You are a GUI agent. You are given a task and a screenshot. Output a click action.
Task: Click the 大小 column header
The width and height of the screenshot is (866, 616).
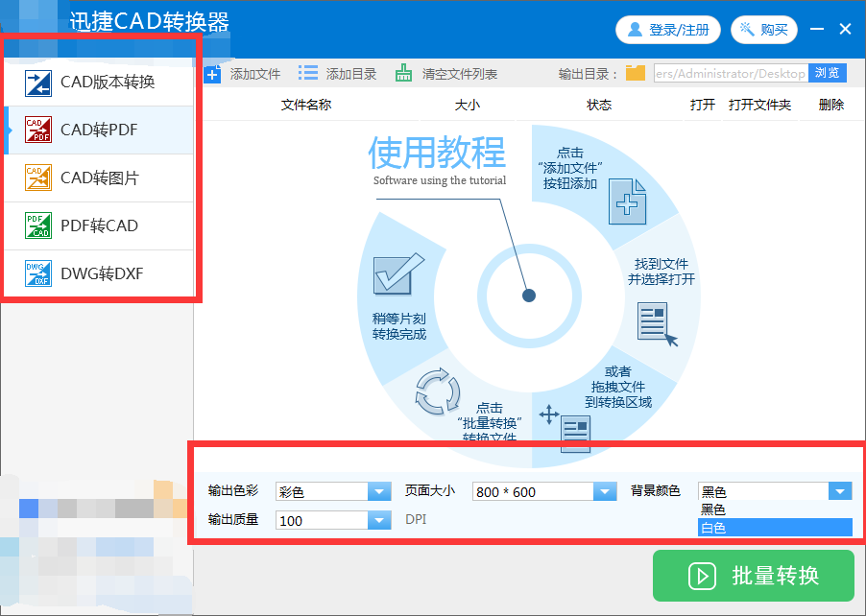468,105
